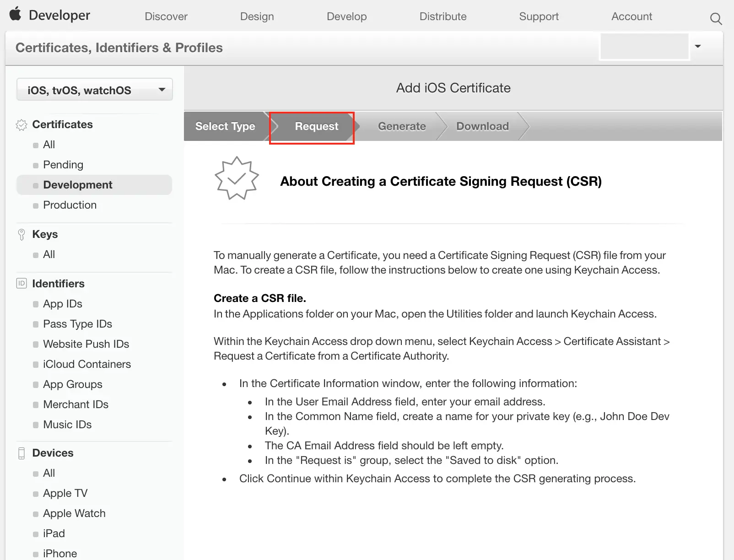This screenshot has width=734, height=560.
Task: Click the Certificates, Identifiers & Profiles title
Action: click(119, 48)
